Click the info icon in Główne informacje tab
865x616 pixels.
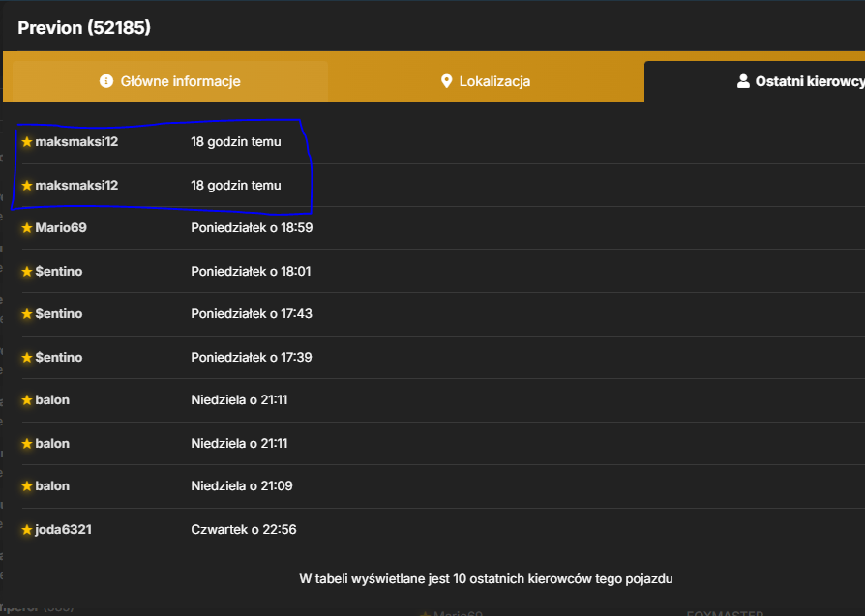105,81
